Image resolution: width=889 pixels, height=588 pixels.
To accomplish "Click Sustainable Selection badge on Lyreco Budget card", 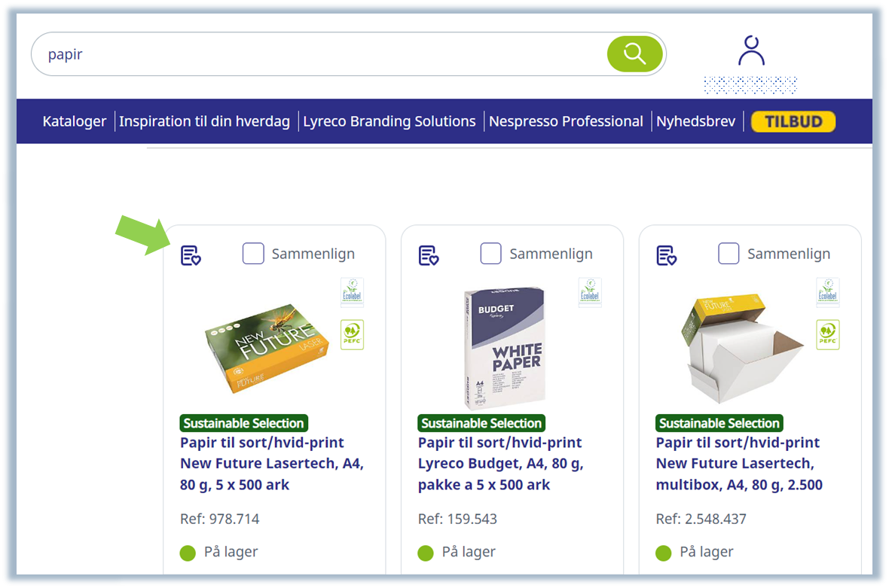I will pos(481,423).
